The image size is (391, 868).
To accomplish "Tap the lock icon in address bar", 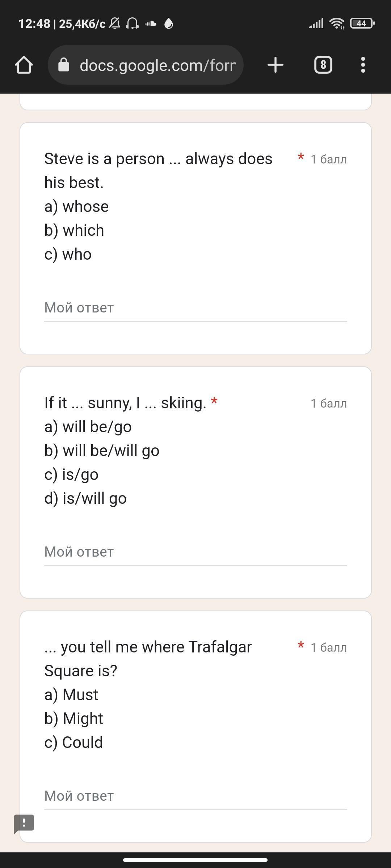I will point(64,65).
